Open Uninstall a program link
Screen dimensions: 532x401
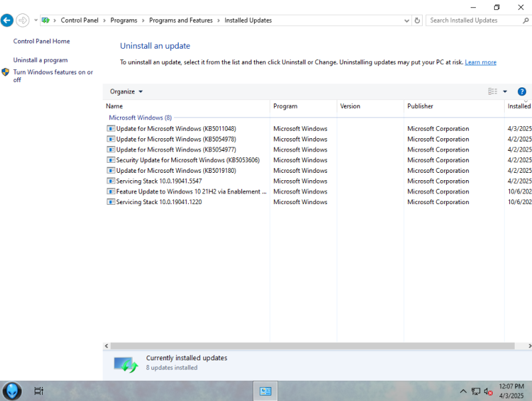coord(41,60)
